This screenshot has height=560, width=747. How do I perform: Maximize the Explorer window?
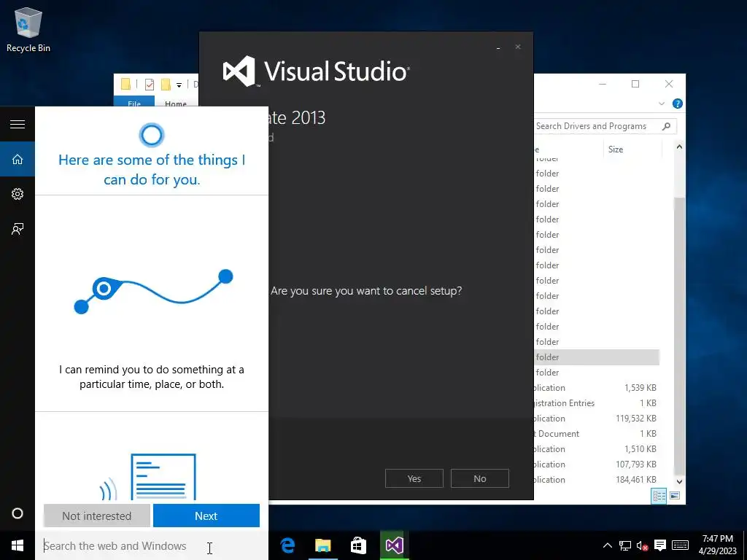[635, 84]
